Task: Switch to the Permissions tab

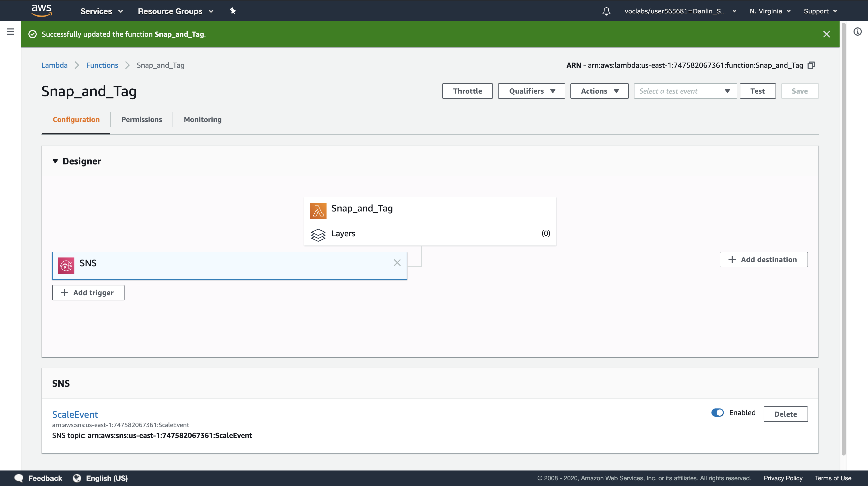Action: pos(142,119)
